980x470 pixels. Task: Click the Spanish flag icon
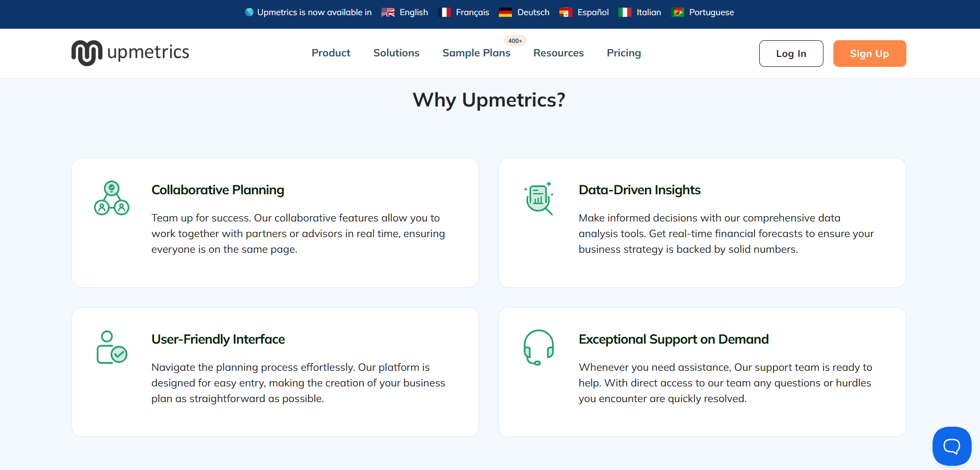tap(566, 13)
